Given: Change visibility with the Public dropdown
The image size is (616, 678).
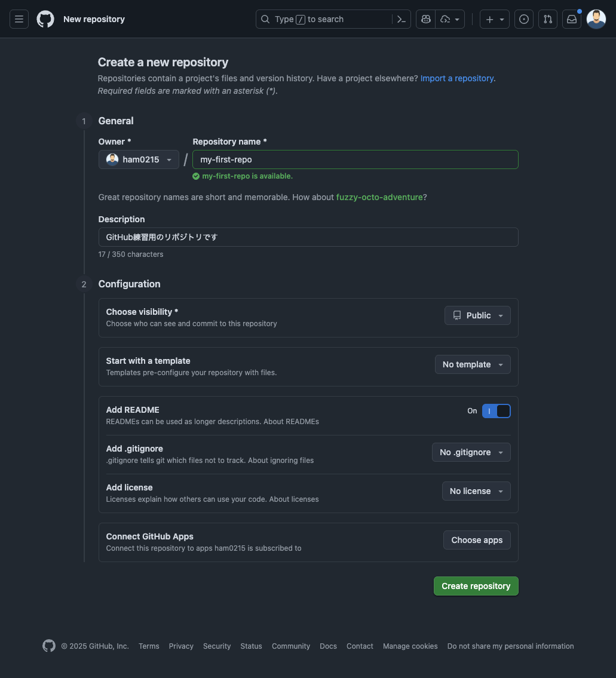Looking at the screenshot, I should (477, 315).
